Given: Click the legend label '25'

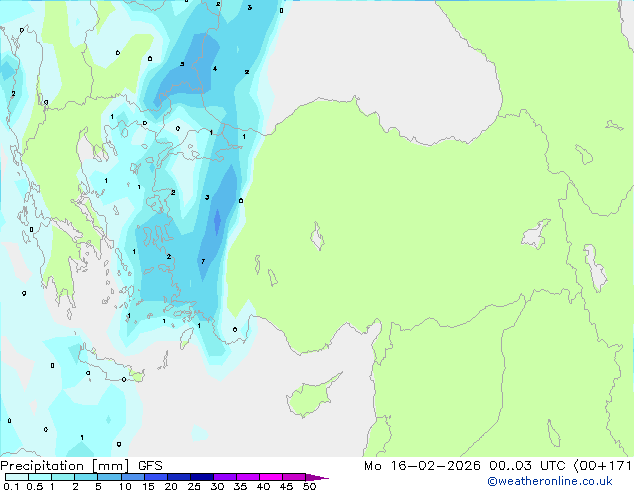Looking at the screenshot, I should [194, 486].
